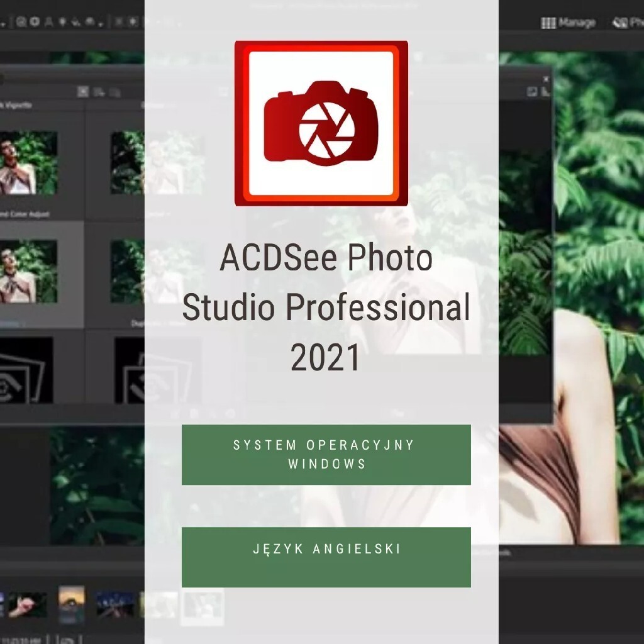Click the red ACDSee camera logo
The height and width of the screenshot is (644, 644).
pos(322,124)
